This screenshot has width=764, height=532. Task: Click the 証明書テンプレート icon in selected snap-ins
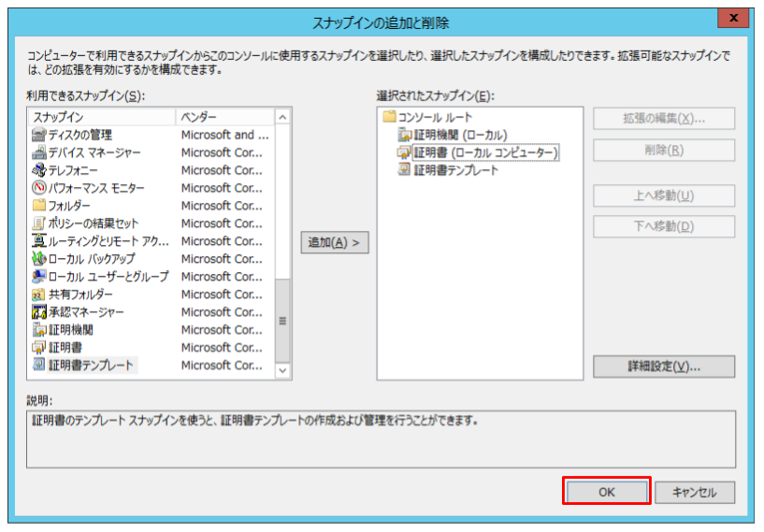pos(405,170)
